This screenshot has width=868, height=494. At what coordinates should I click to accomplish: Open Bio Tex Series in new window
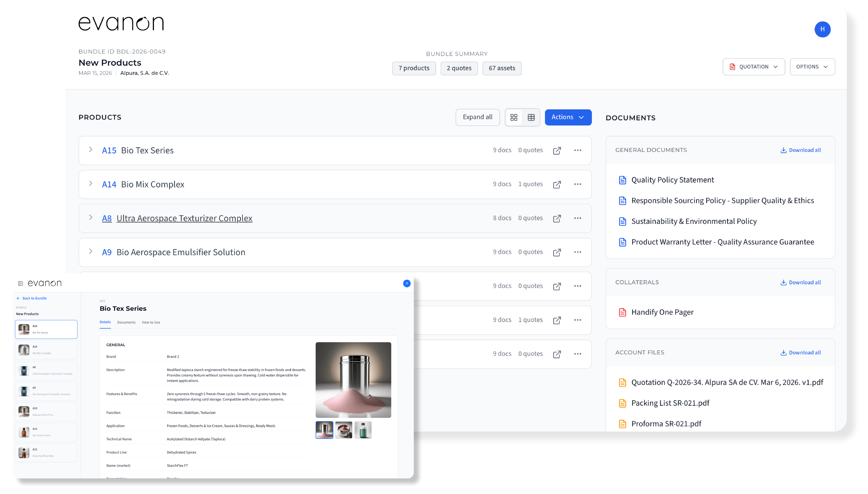click(557, 151)
